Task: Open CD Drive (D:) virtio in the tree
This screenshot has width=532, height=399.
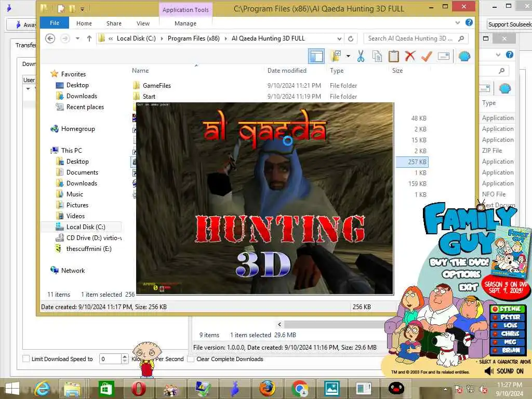Action: (94, 238)
